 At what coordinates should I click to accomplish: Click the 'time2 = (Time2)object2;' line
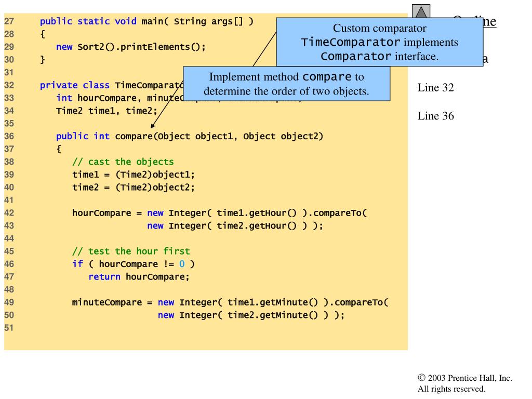134,188
